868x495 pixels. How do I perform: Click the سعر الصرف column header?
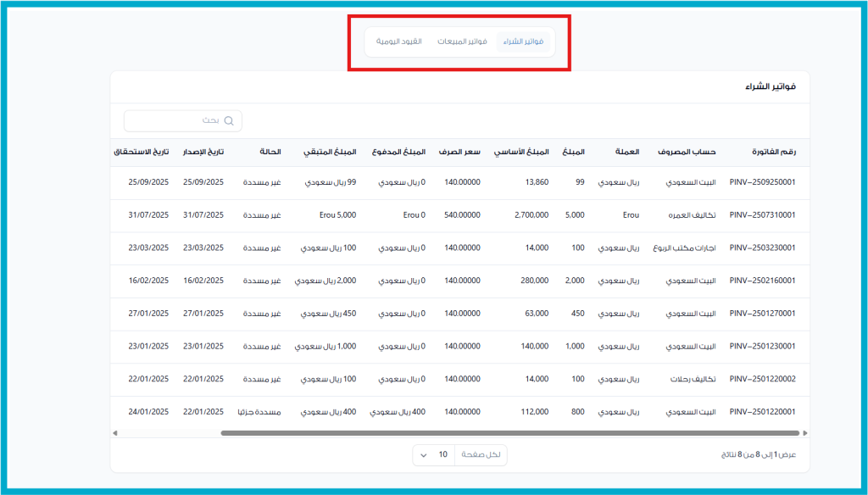pyautogui.click(x=459, y=153)
